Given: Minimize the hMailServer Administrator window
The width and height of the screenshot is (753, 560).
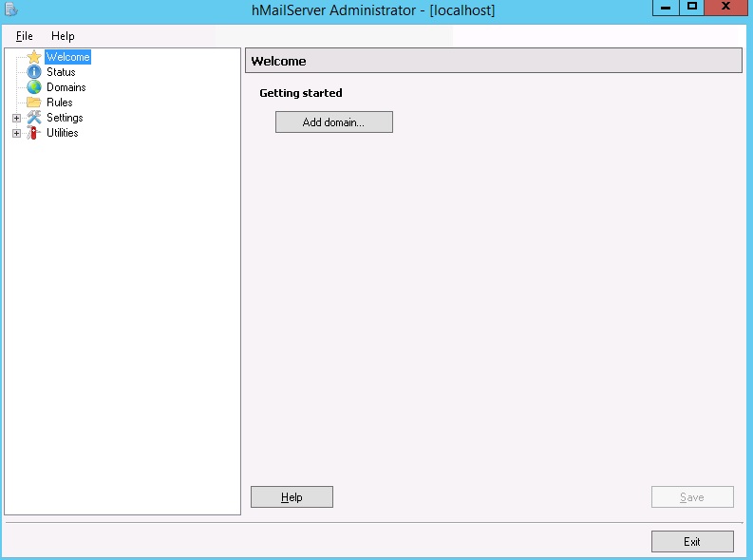Looking at the screenshot, I should point(666,8).
